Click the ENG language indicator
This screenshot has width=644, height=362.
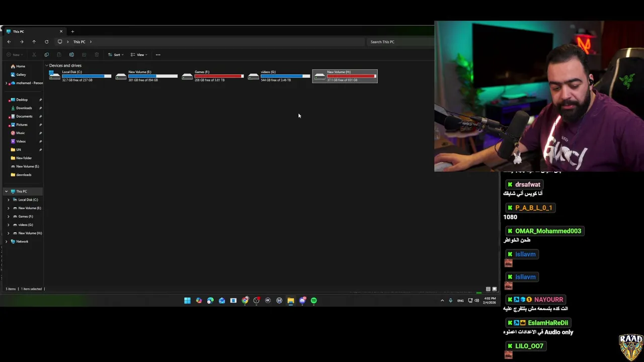tap(460, 301)
